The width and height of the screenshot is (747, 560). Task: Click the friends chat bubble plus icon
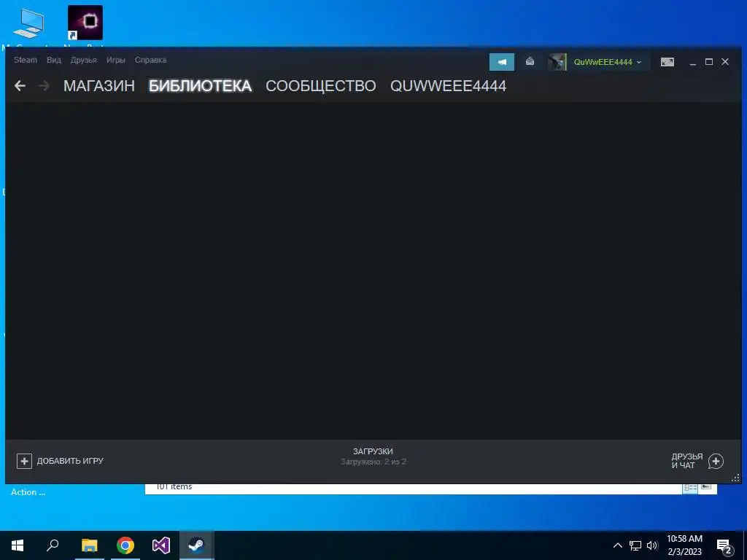point(716,461)
